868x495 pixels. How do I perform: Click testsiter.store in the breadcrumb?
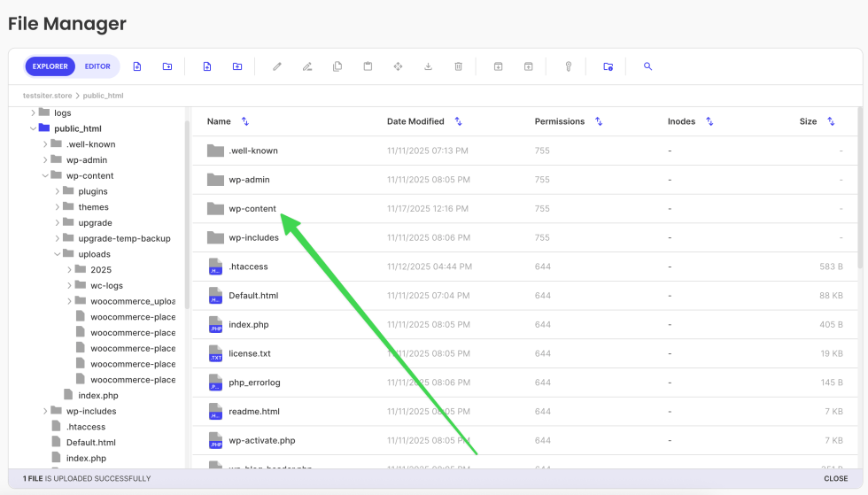[47, 94]
